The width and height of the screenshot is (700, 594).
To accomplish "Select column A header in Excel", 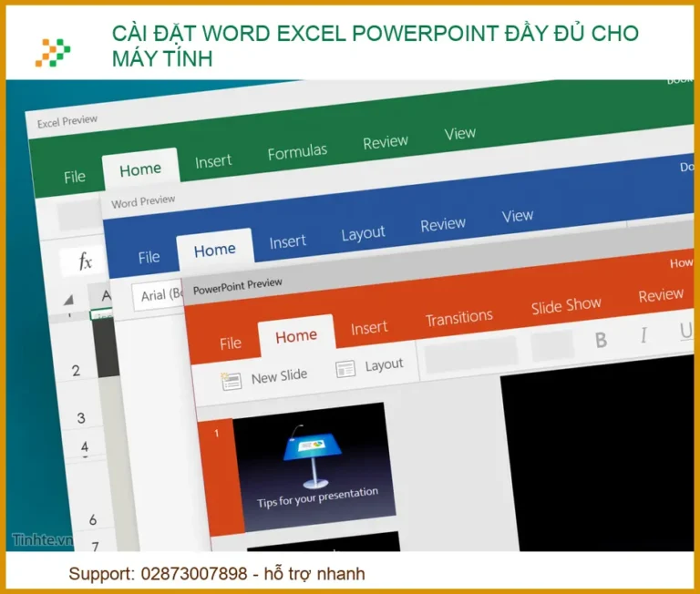I will click(x=105, y=295).
